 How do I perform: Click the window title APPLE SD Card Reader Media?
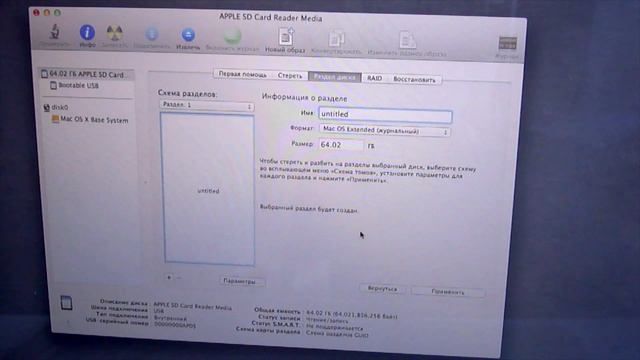271,17
